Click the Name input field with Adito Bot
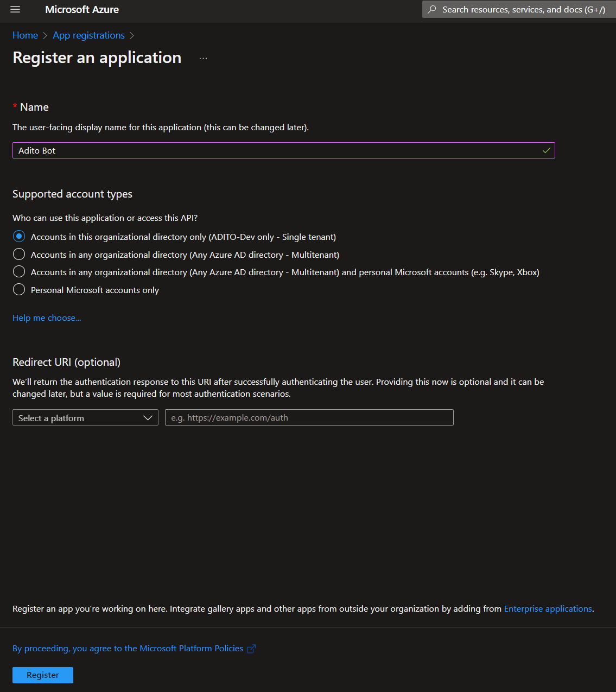This screenshot has width=616, height=692. [284, 150]
